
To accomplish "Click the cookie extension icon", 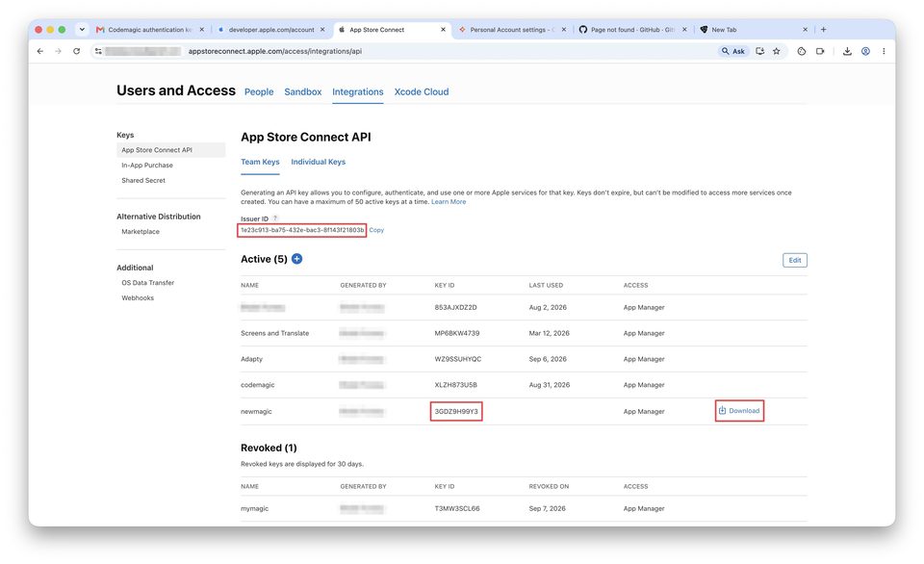I will pyautogui.click(x=802, y=51).
